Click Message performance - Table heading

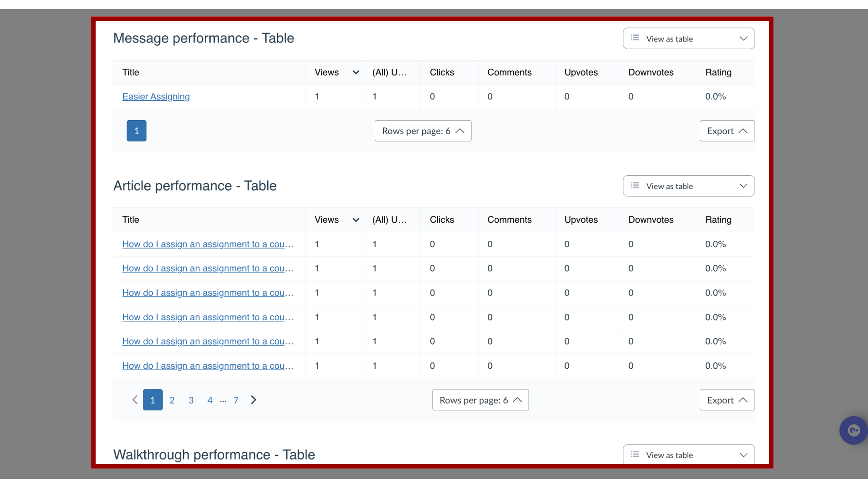[x=203, y=38]
